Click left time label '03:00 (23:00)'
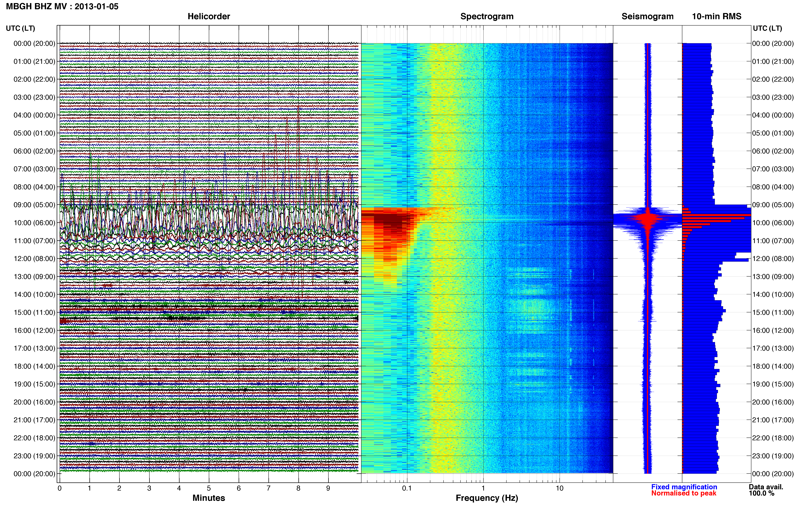 pyautogui.click(x=34, y=97)
